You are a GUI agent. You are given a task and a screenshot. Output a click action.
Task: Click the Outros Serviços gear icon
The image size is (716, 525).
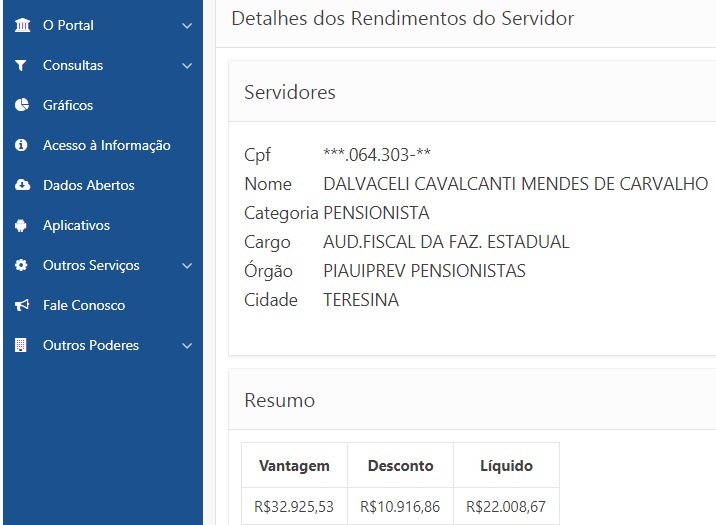click(x=21, y=265)
